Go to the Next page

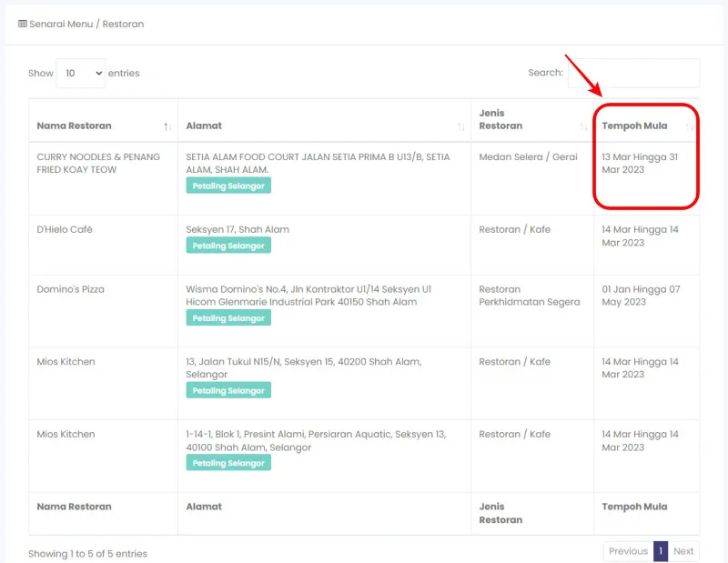pyautogui.click(x=683, y=551)
